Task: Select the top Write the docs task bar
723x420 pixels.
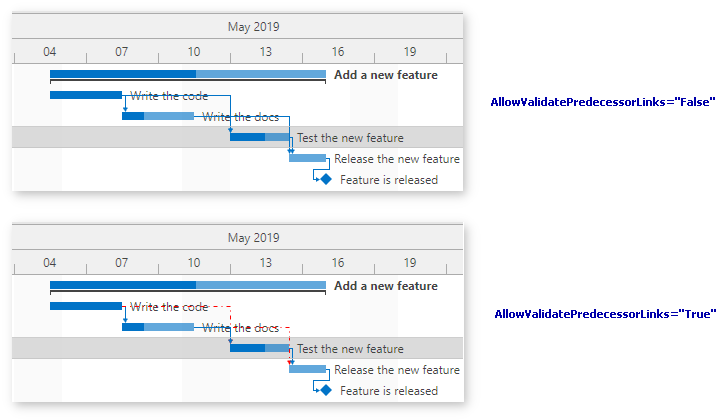Action: point(158,116)
